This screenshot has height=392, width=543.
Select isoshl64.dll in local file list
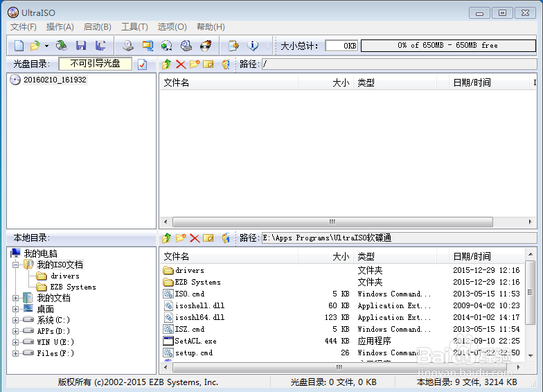[199, 317]
